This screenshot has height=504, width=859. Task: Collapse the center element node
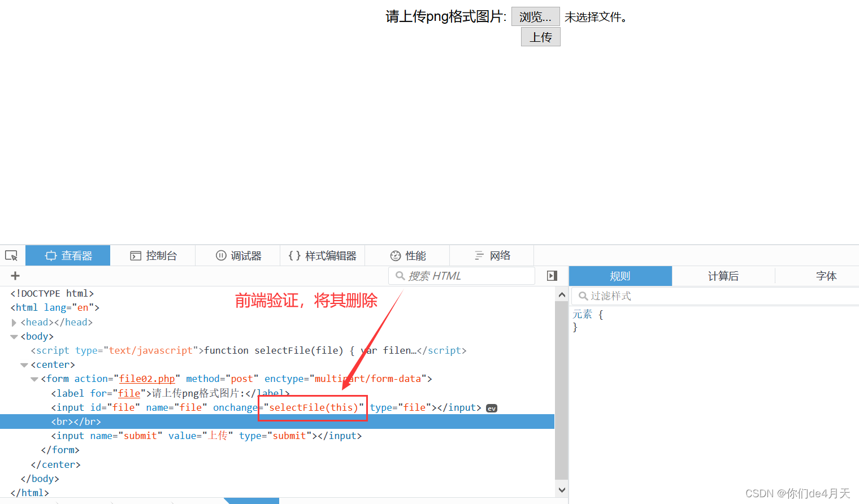pyautogui.click(x=24, y=365)
